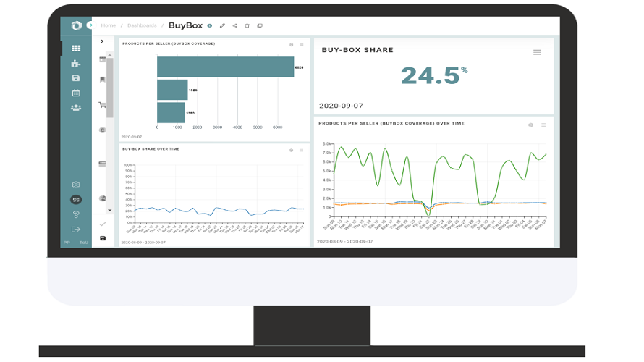Duplicate the dashboard with the copy icon
The image size is (644, 362).
pos(260,25)
